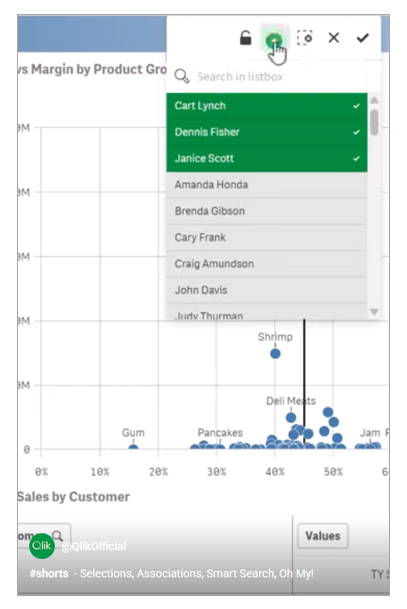
Task: Deselect Janice Scott in the listbox
Action: pyautogui.click(x=267, y=158)
